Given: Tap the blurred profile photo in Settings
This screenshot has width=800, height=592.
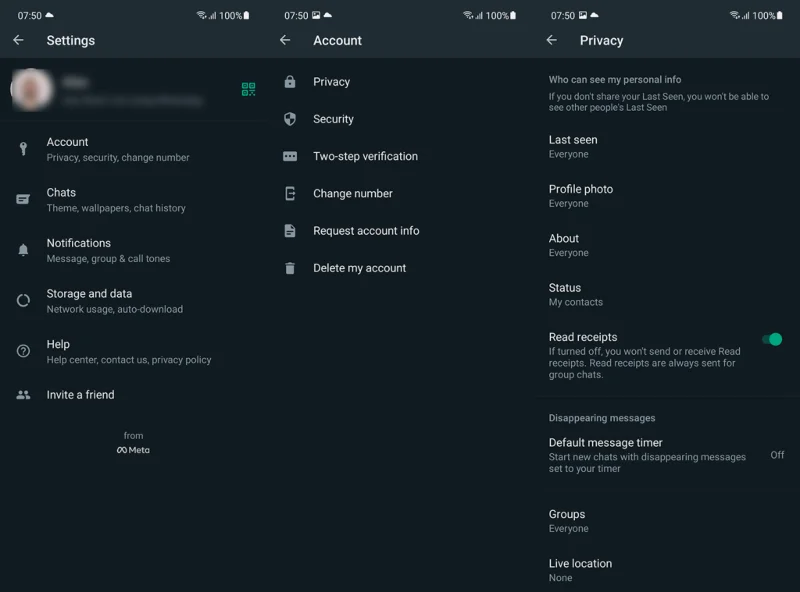Looking at the screenshot, I should click(x=32, y=89).
